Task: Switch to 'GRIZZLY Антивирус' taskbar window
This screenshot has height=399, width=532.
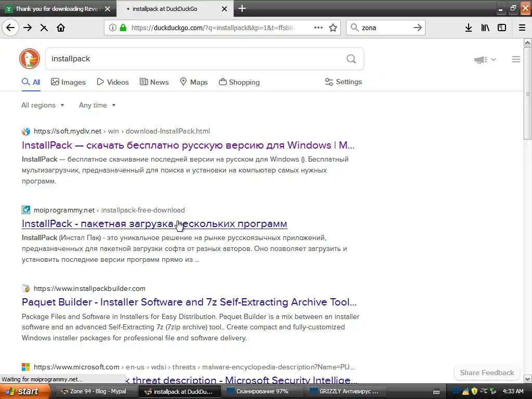Action: point(345,392)
